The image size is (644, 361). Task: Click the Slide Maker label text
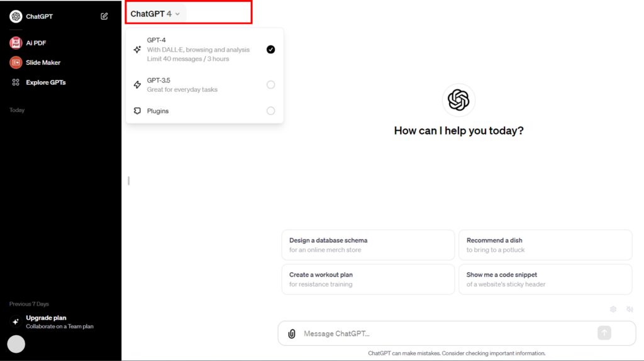(43, 62)
